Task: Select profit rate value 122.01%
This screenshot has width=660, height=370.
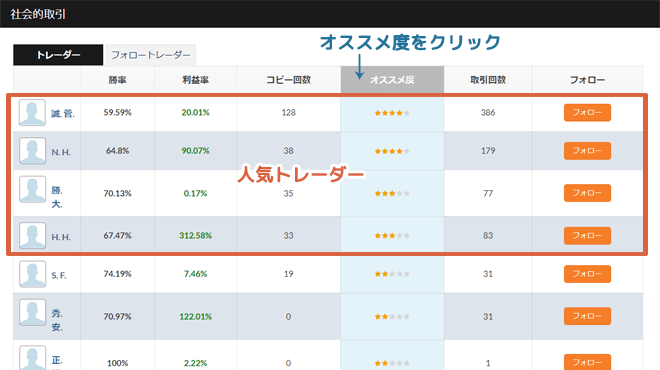Action: pos(195,316)
